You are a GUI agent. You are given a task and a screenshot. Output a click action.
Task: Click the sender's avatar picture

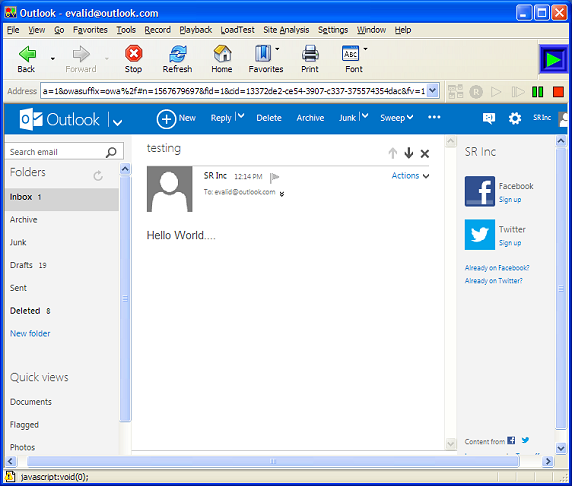click(x=170, y=189)
